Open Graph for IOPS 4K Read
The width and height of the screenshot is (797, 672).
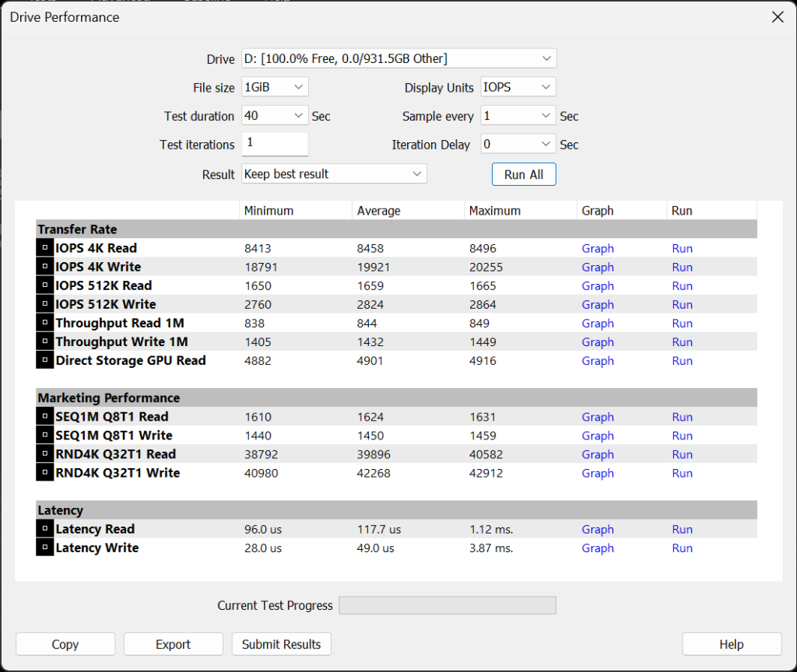pyautogui.click(x=598, y=248)
